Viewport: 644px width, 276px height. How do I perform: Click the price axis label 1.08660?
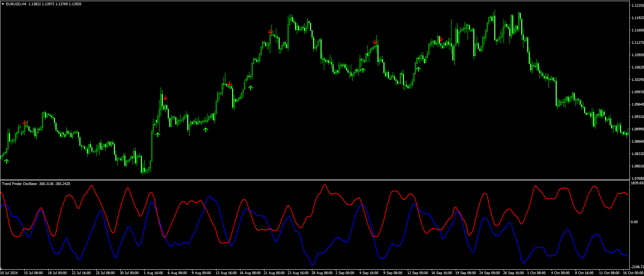[x=638, y=142]
